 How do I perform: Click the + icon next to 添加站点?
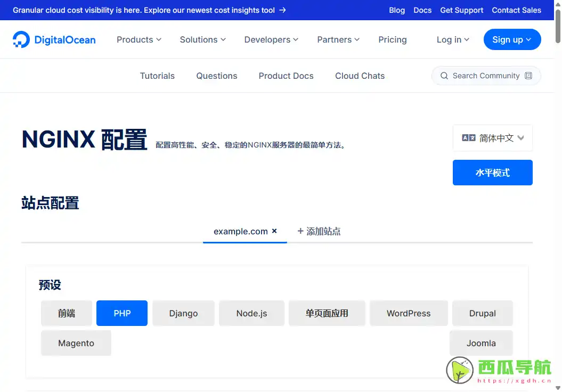pos(300,231)
